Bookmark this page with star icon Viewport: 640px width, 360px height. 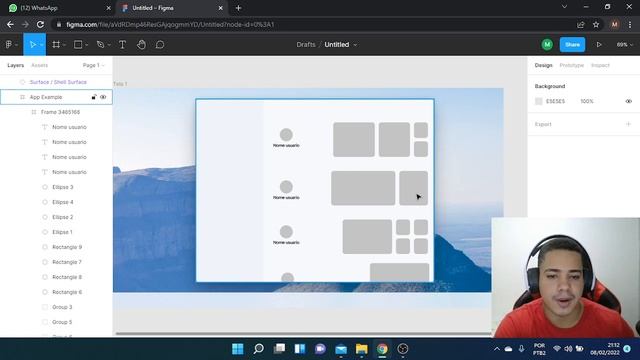point(596,24)
